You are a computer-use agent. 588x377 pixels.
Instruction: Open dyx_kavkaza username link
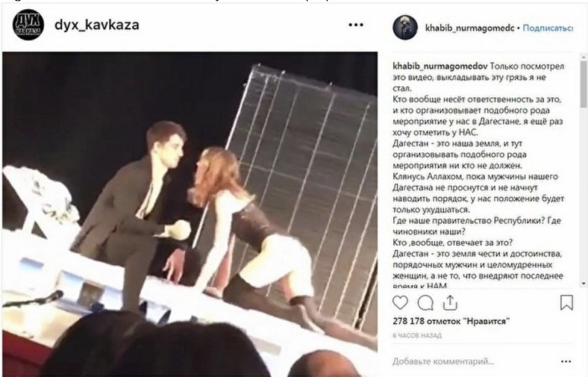(97, 25)
